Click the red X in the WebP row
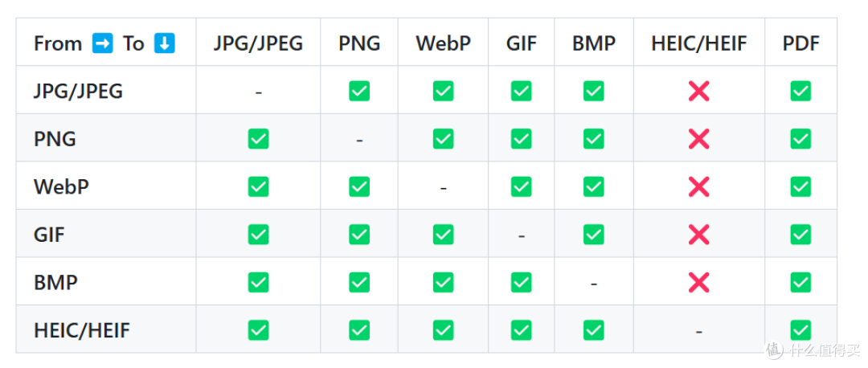Image resolution: width=868 pixels, height=368 pixels. pyautogui.click(x=699, y=187)
